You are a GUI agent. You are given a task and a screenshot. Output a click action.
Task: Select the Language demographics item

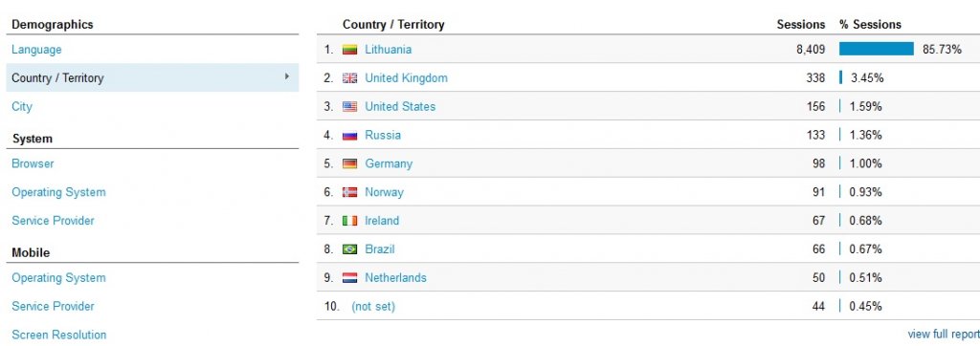[x=37, y=50]
